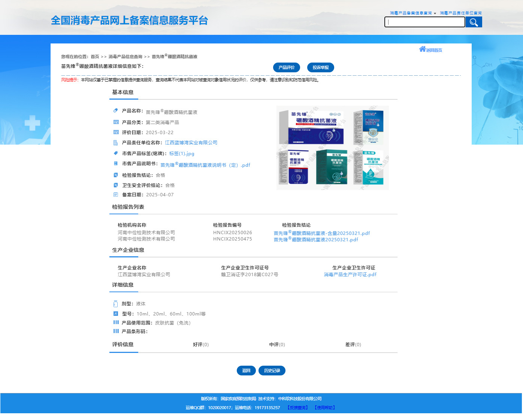This screenshot has height=420, width=523.
Task: Click the icon beside 检验报告结论
Action: pyautogui.click(x=116, y=175)
